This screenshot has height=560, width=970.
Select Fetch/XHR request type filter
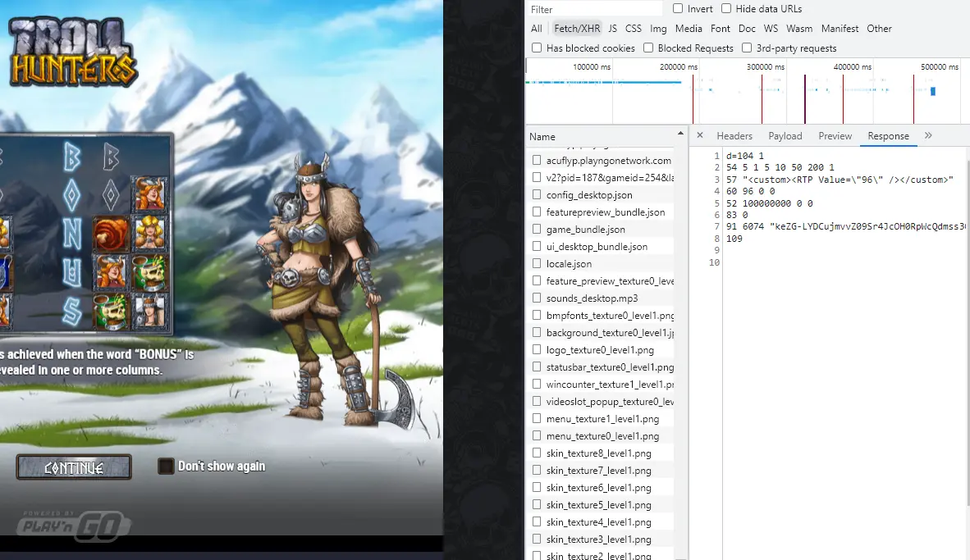coord(577,29)
